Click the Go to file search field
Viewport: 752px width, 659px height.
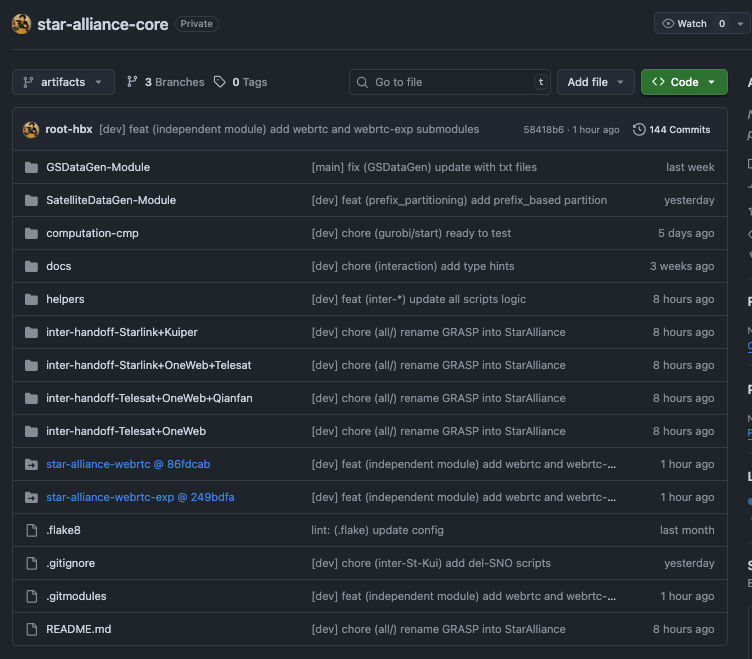450,82
